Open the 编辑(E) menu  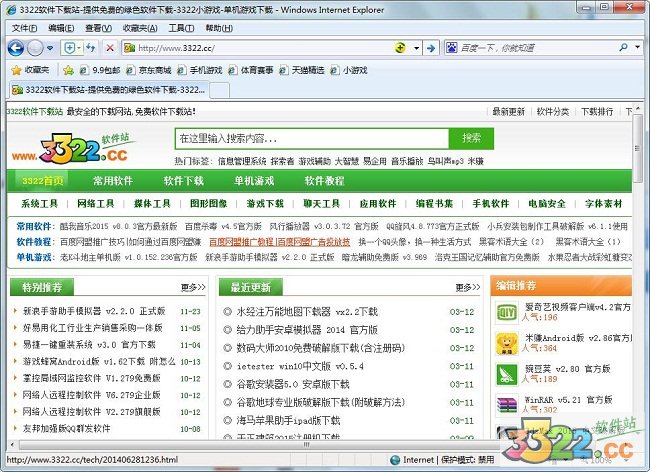coord(61,28)
